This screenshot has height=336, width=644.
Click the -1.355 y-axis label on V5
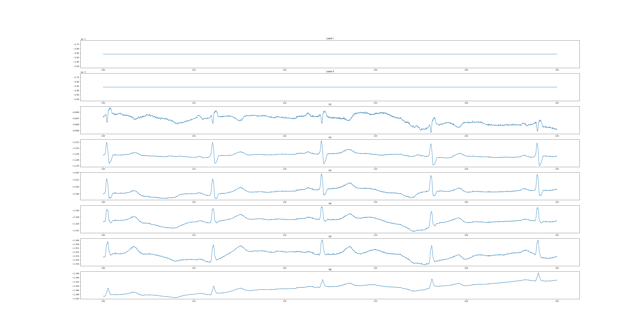76,264
